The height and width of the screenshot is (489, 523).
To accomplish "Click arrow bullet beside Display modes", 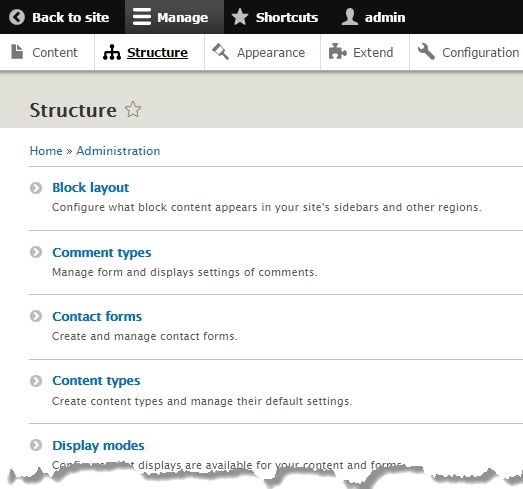I will pos(36,445).
